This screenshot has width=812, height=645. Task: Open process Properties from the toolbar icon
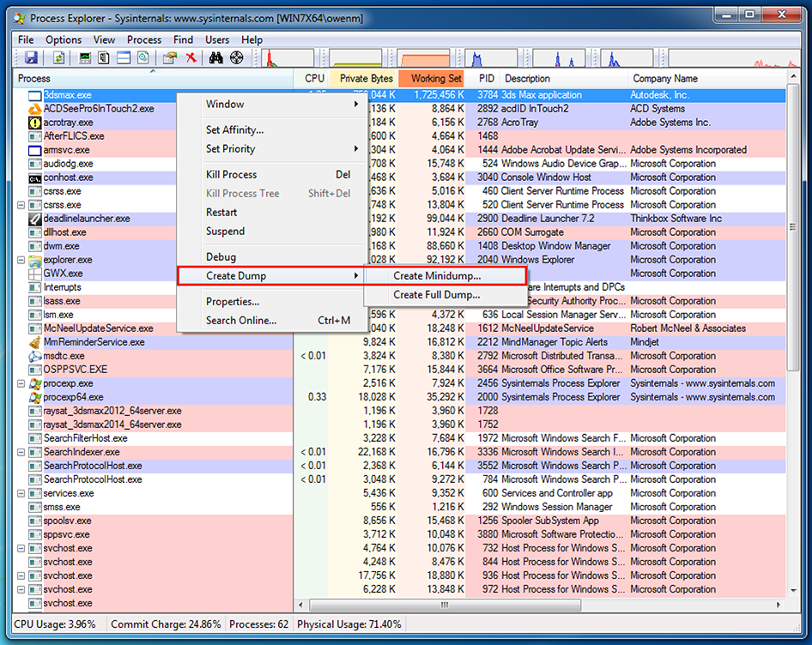click(170, 57)
